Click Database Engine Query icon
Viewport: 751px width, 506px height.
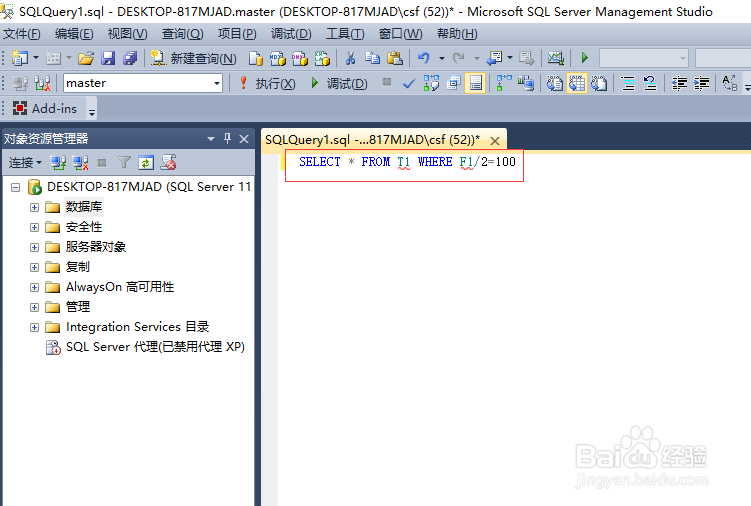[256, 58]
